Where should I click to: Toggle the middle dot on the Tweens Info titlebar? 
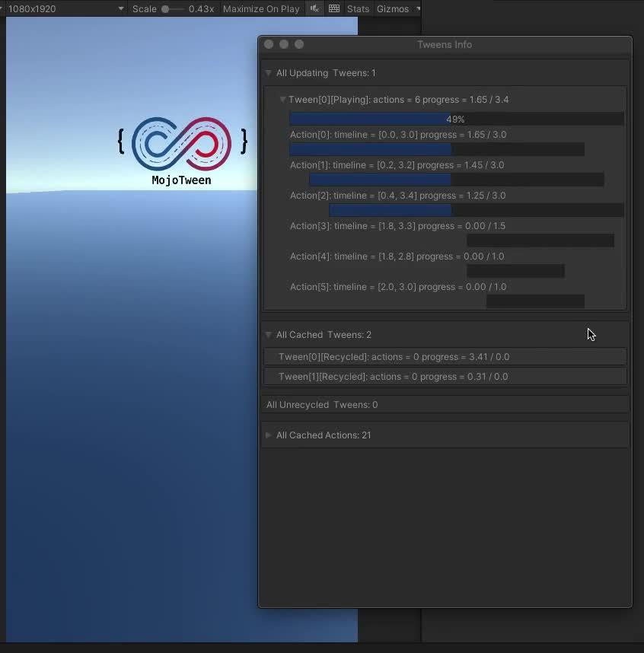pos(284,44)
